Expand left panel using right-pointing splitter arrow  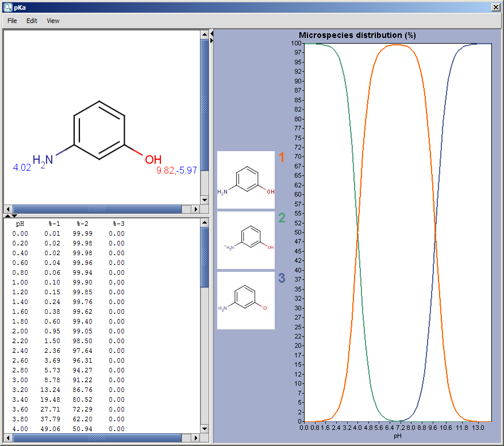(x=211, y=40)
